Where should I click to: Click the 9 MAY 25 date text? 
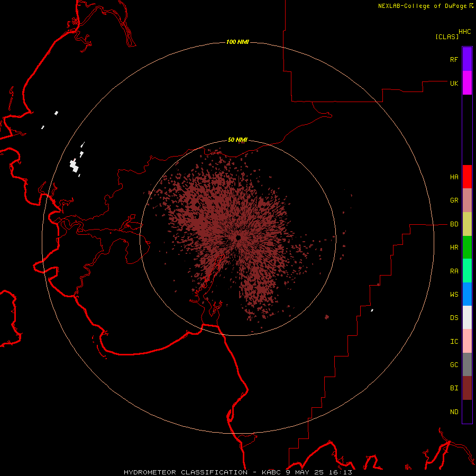point(306,472)
